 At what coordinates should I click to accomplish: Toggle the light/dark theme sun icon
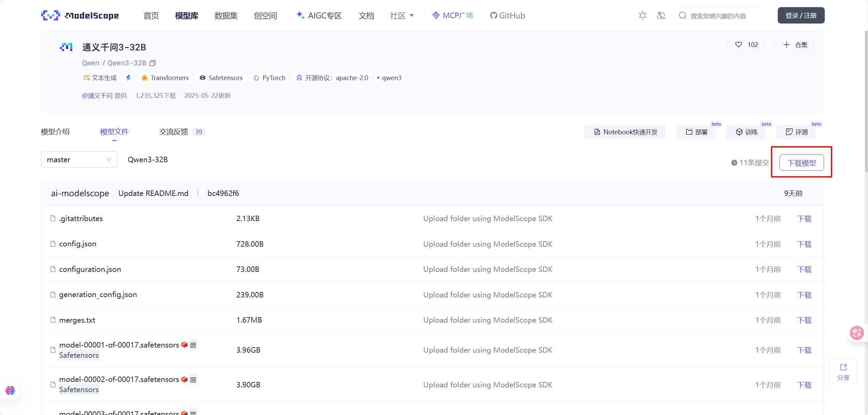(x=642, y=16)
